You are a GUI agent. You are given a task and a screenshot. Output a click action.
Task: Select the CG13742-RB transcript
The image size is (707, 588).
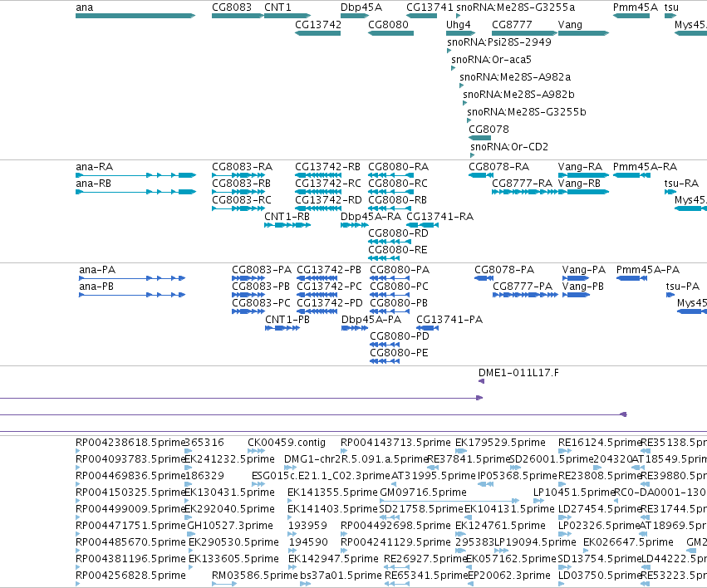pos(318,175)
